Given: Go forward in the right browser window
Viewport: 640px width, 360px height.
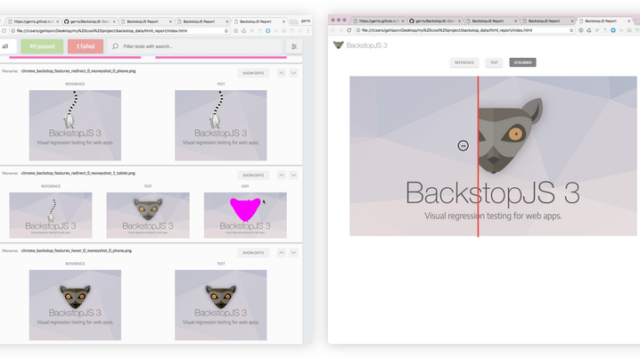Looking at the screenshot, I should click(x=341, y=30).
